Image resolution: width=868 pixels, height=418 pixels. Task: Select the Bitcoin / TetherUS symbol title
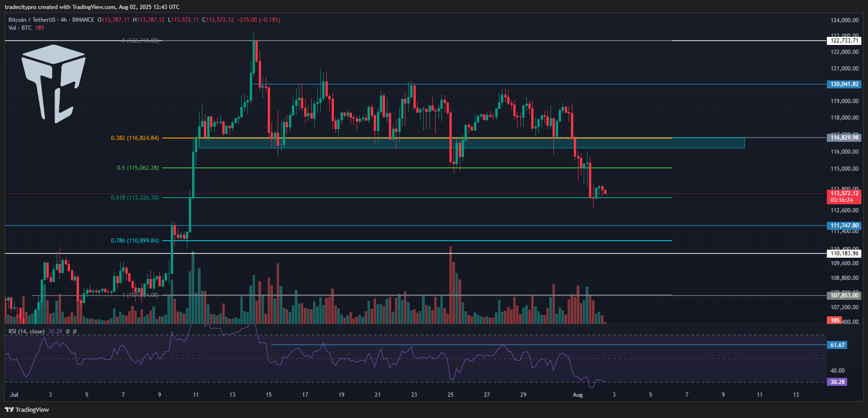click(32, 20)
